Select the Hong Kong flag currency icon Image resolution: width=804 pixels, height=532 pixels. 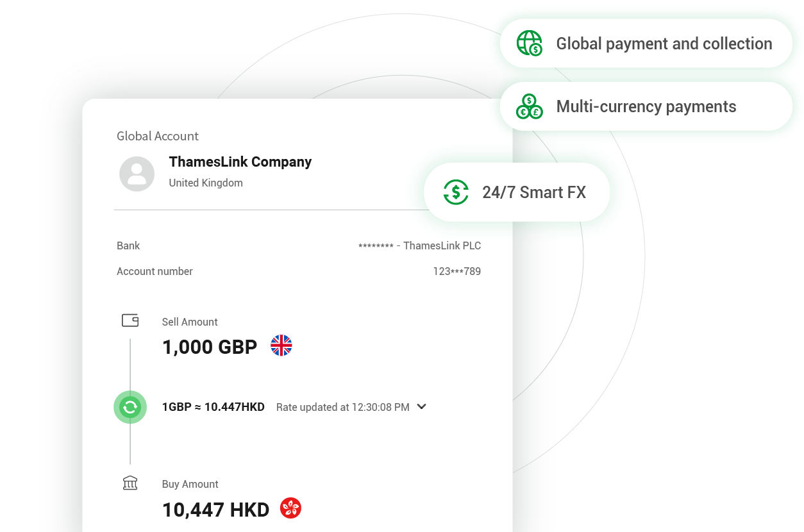point(291,509)
